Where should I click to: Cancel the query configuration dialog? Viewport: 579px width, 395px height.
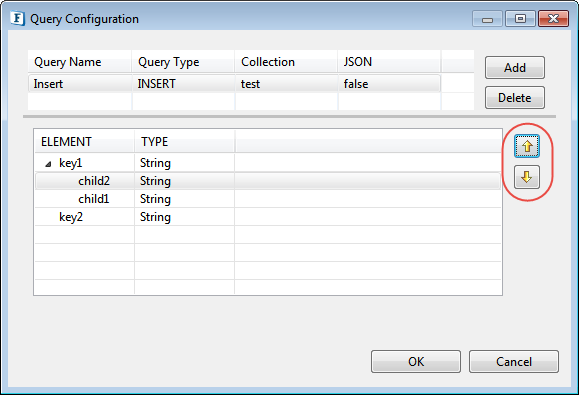pyautogui.click(x=514, y=361)
